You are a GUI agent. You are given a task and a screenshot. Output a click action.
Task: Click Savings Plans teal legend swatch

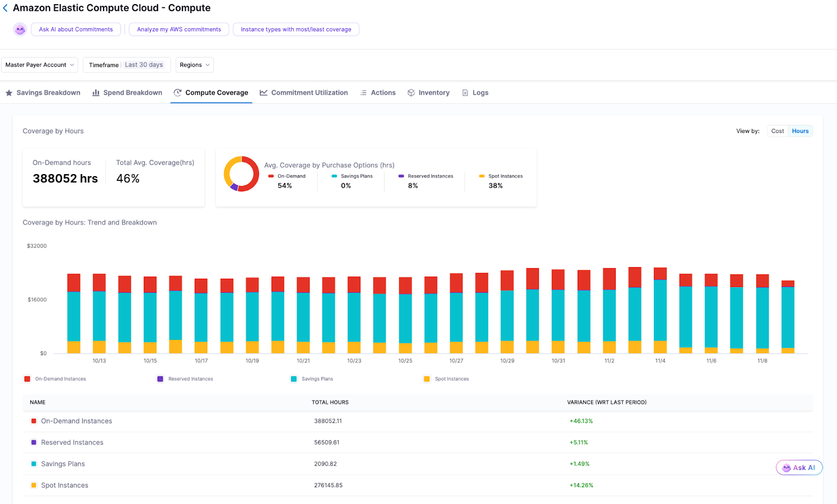(294, 379)
